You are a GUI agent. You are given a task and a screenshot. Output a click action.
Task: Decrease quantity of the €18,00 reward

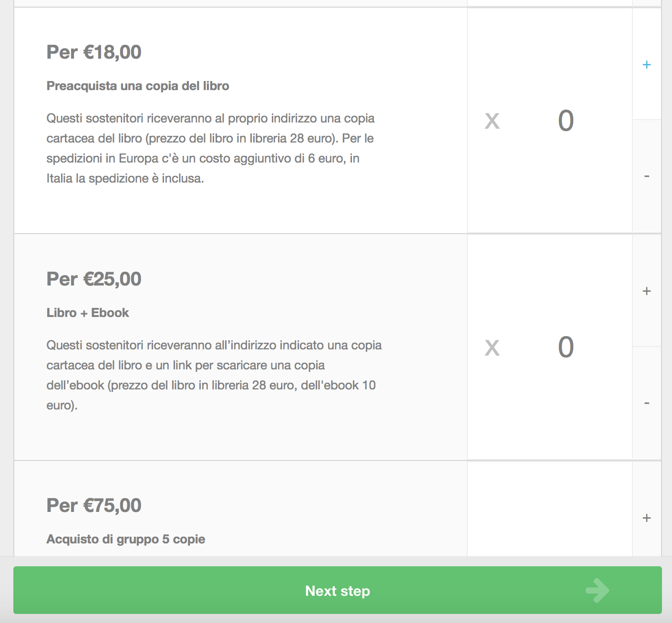pos(647,176)
